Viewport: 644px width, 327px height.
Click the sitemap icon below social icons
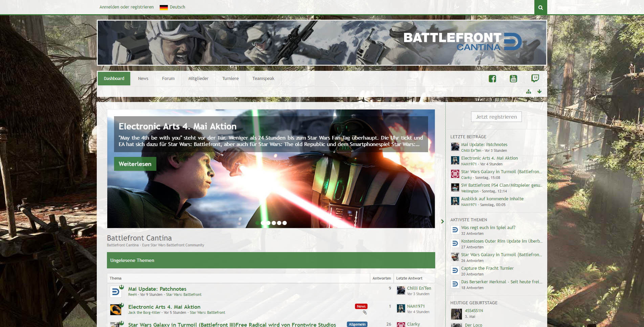coord(529,92)
